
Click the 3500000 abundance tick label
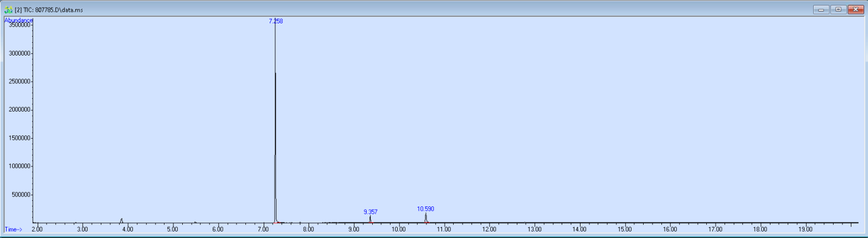coord(20,25)
